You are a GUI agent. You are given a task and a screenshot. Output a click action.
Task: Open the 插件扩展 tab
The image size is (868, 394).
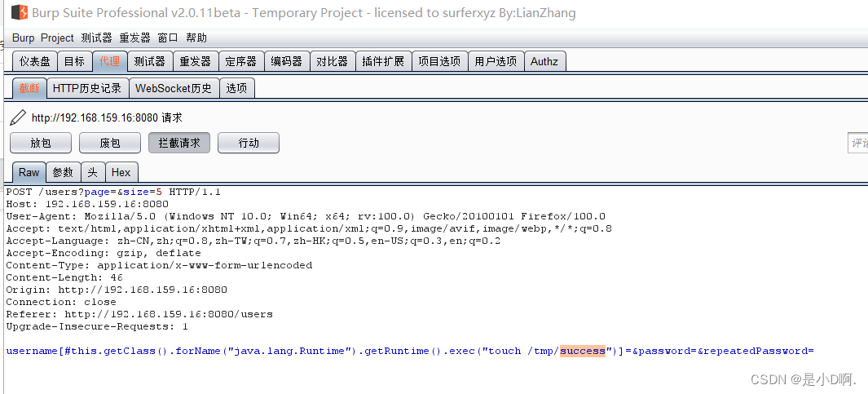click(383, 61)
